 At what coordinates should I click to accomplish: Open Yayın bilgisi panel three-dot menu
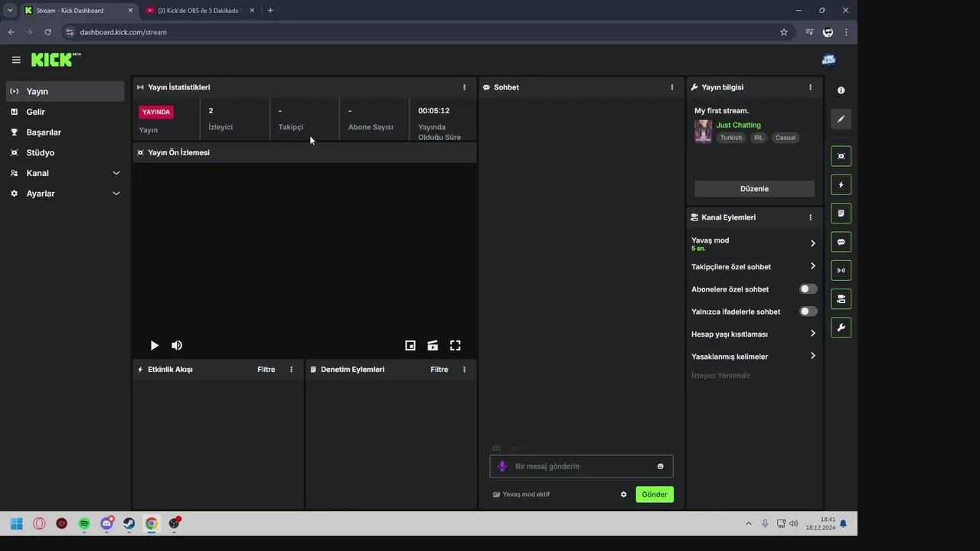pyautogui.click(x=810, y=87)
